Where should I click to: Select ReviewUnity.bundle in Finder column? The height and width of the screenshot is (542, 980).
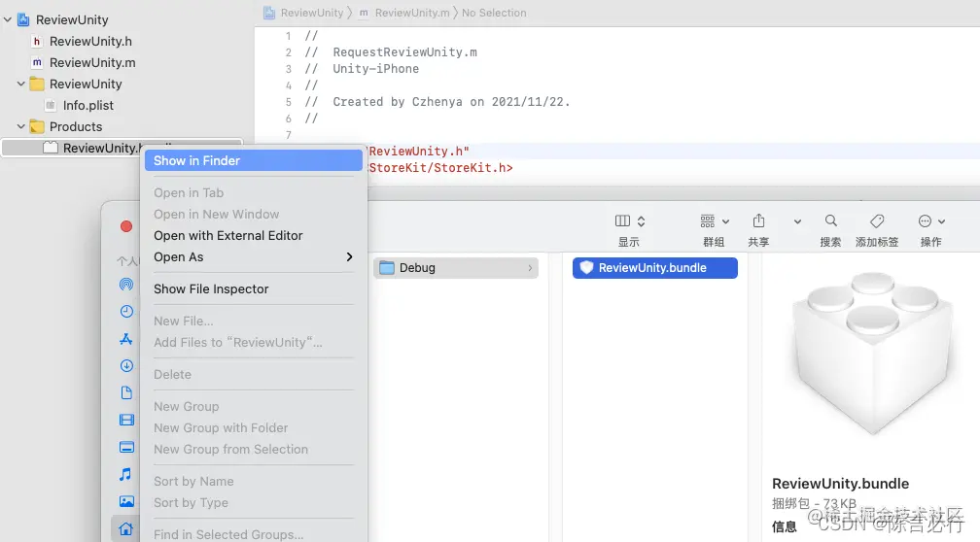pos(655,268)
